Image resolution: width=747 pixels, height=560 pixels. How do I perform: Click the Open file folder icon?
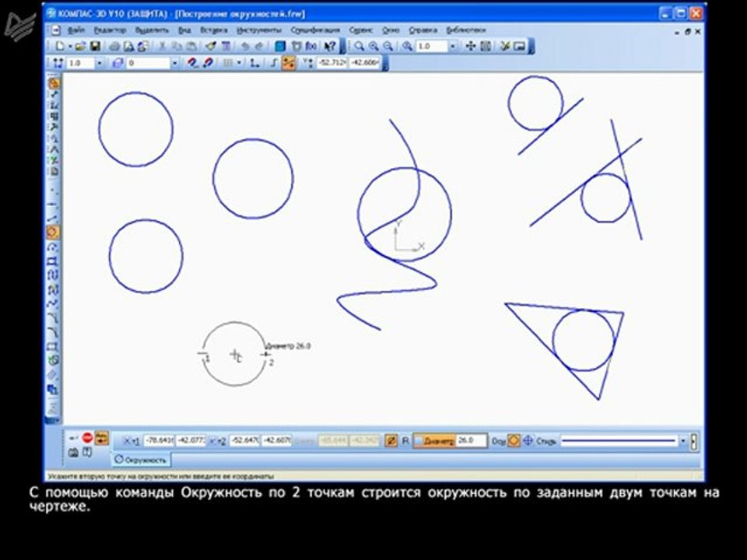tap(80, 46)
